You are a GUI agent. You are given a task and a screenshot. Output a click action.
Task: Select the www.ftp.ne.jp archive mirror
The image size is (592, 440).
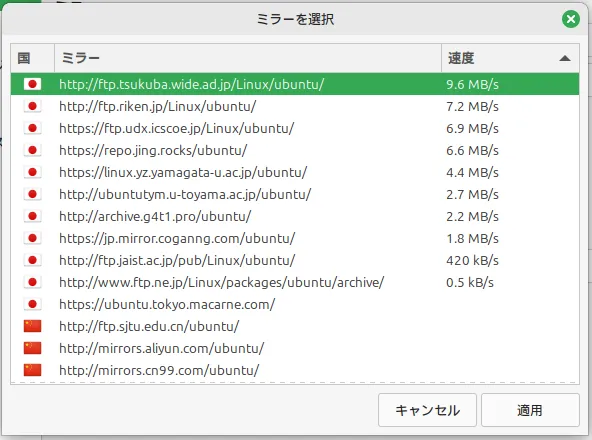click(295, 282)
